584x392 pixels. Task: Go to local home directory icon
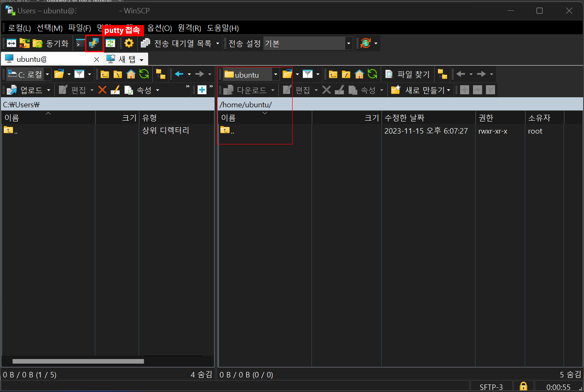pos(131,74)
